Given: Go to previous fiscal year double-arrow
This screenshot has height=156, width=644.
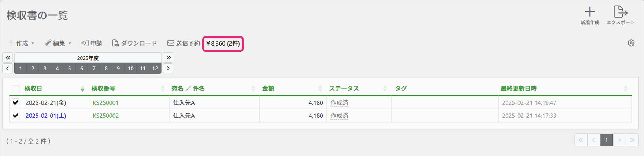Looking at the screenshot, I should (8, 58).
